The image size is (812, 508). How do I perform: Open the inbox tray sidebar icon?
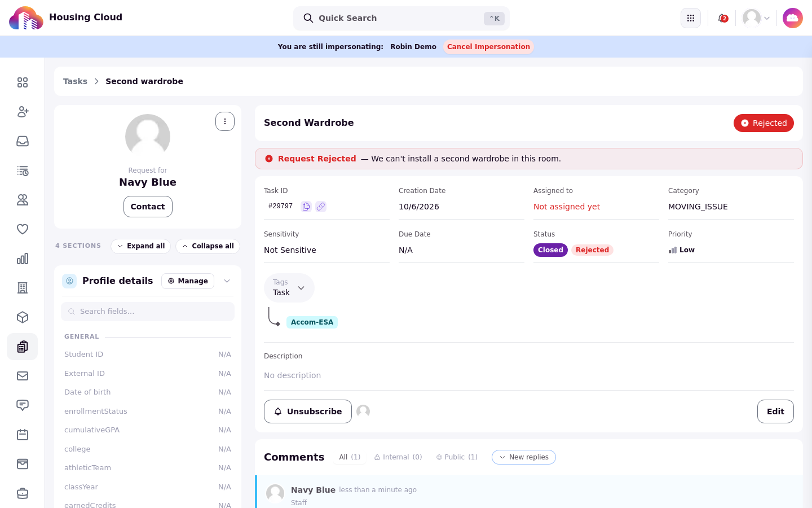click(23, 141)
